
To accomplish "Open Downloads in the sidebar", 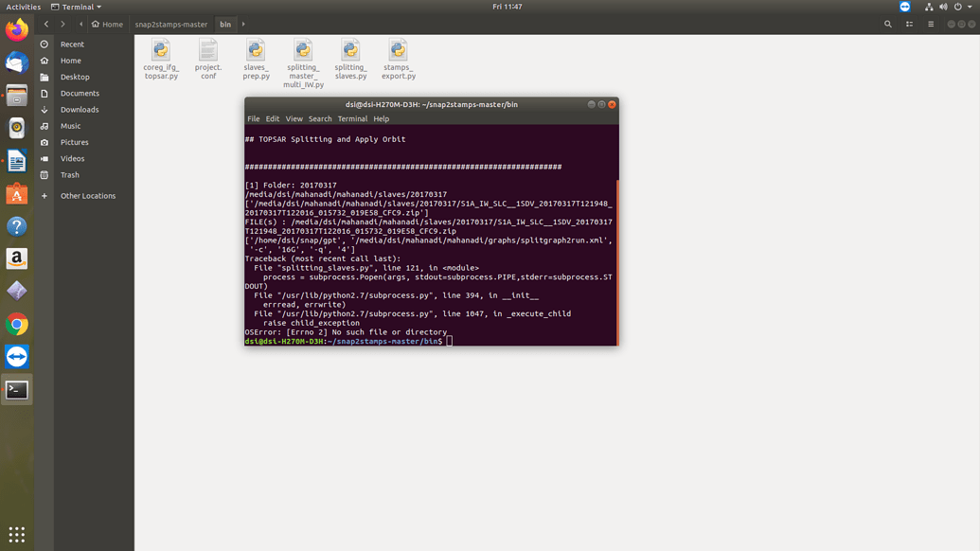I will pos(80,110).
